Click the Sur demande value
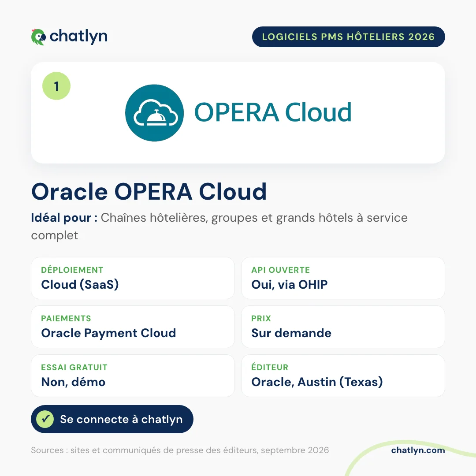This screenshot has height=476, width=476. tap(291, 333)
